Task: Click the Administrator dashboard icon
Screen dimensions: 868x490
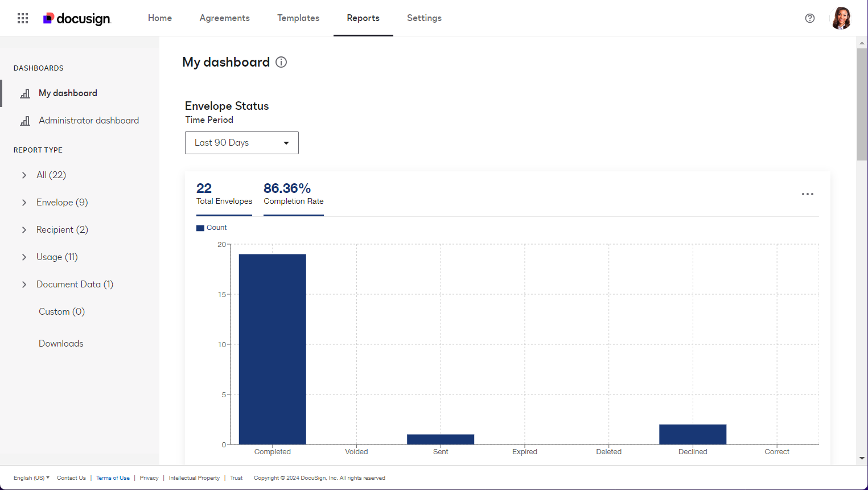Action: (25, 120)
